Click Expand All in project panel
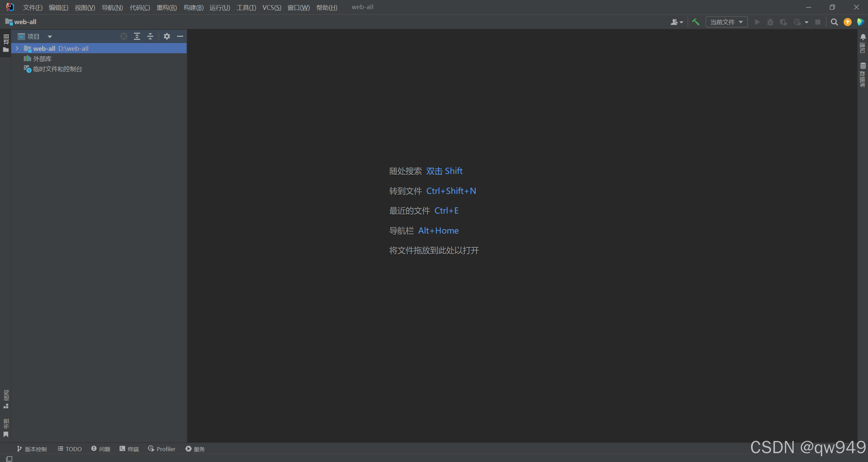 tap(137, 36)
